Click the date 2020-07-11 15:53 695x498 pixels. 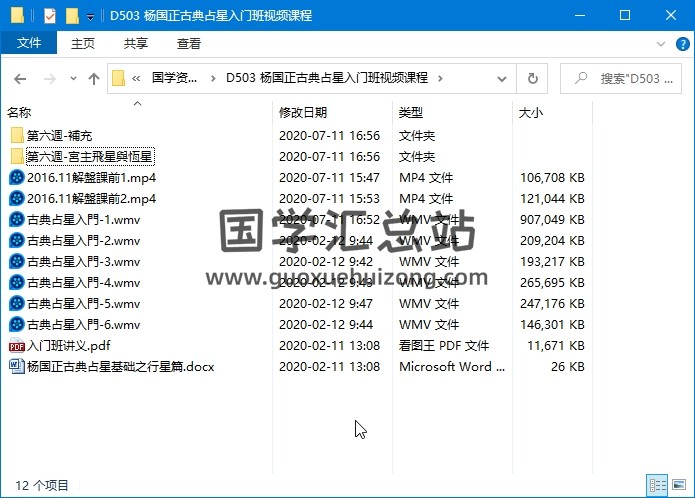click(x=329, y=198)
